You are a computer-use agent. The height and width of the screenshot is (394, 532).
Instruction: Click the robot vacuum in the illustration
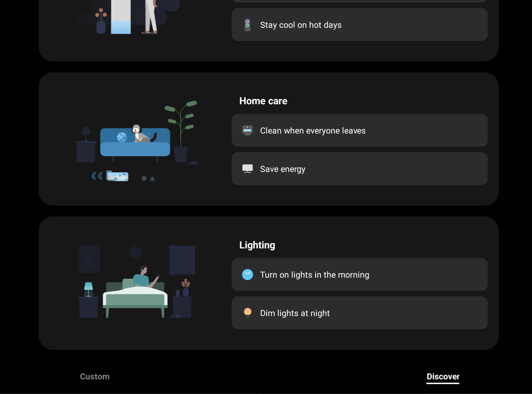(117, 176)
